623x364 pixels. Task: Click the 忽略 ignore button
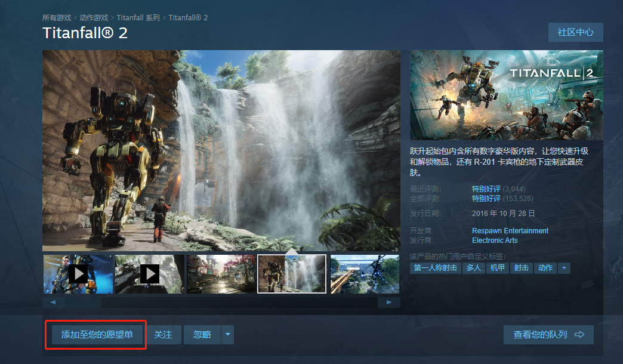click(202, 335)
